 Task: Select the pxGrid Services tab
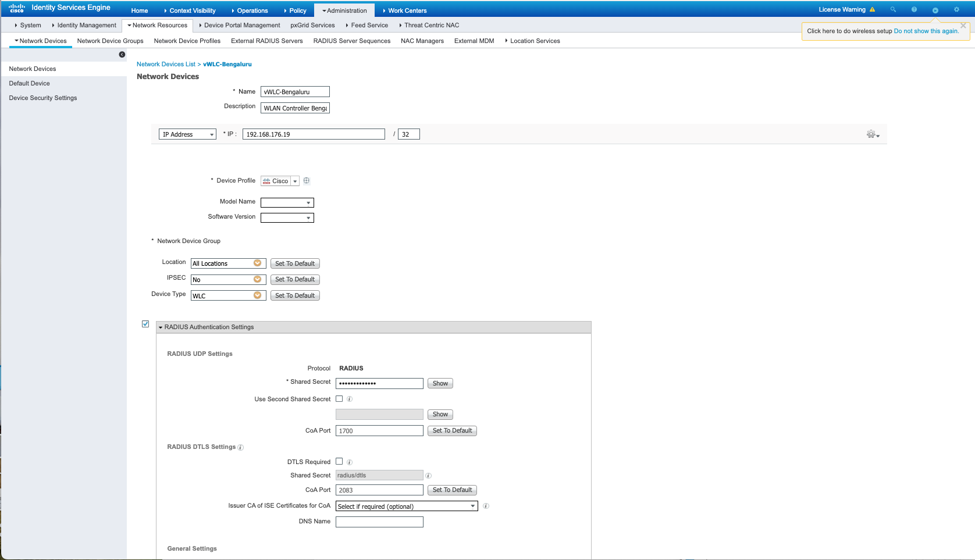312,25
